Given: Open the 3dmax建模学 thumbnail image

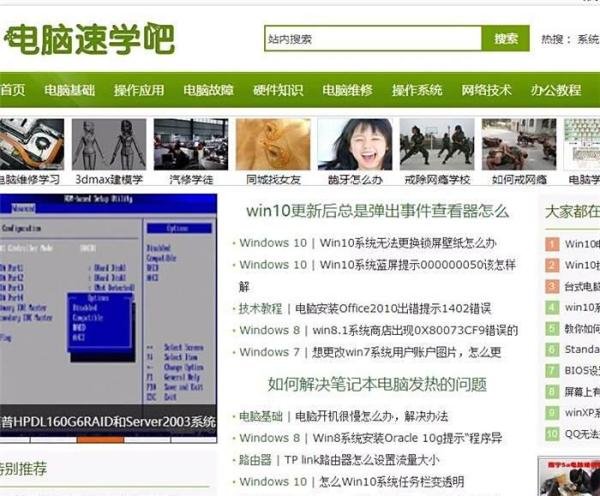Looking at the screenshot, I should click(x=109, y=144).
